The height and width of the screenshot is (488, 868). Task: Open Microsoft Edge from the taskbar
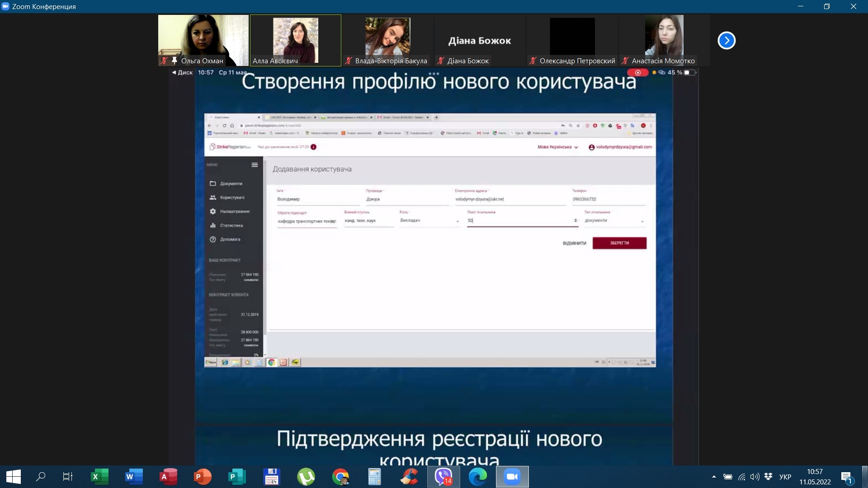478,477
